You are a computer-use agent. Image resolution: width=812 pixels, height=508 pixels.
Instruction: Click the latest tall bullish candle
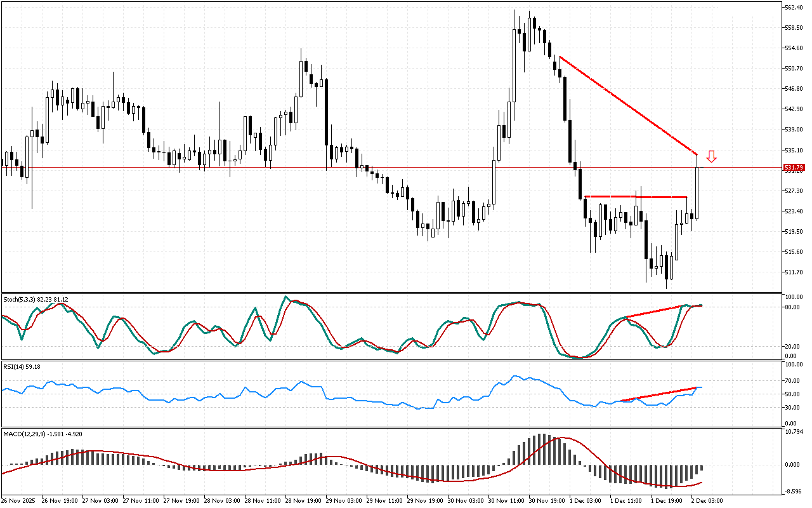coord(697,190)
